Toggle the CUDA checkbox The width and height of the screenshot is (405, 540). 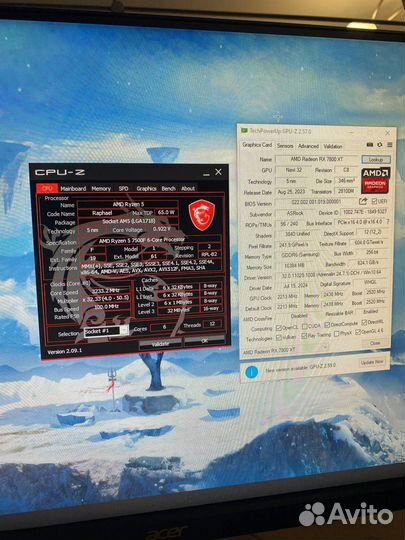pos(305,326)
